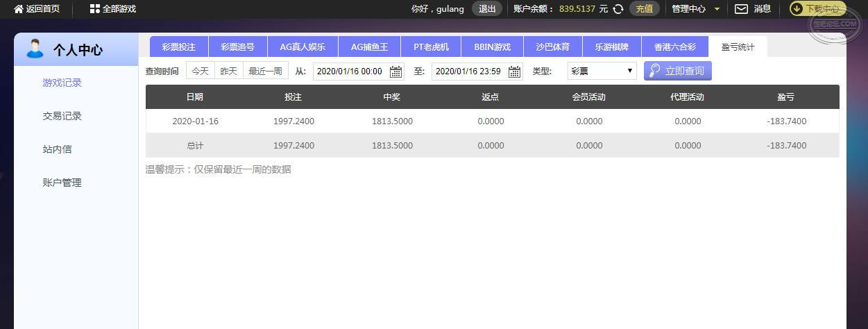This screenshot has width=868, height=329.
Task: Open the end date calendar icon
Action: 515,71
